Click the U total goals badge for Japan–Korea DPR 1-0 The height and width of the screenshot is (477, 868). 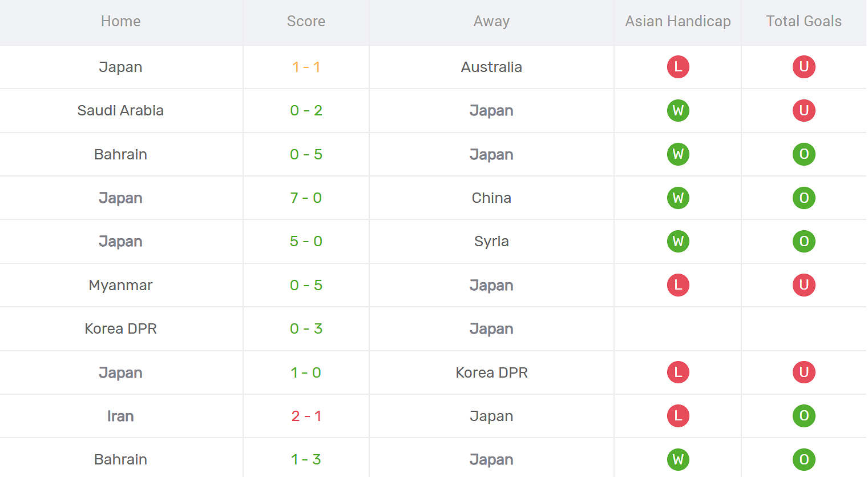pos(804,372)
